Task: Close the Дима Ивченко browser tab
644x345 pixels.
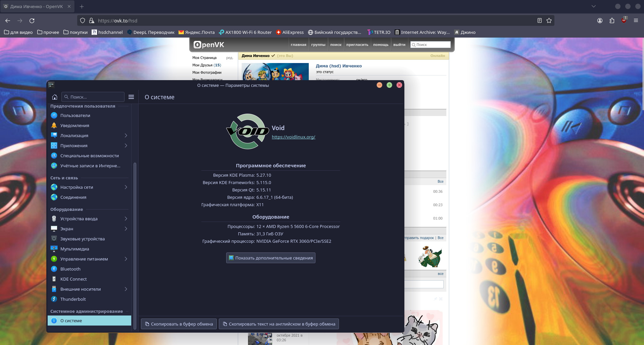Action: [69, 6]
